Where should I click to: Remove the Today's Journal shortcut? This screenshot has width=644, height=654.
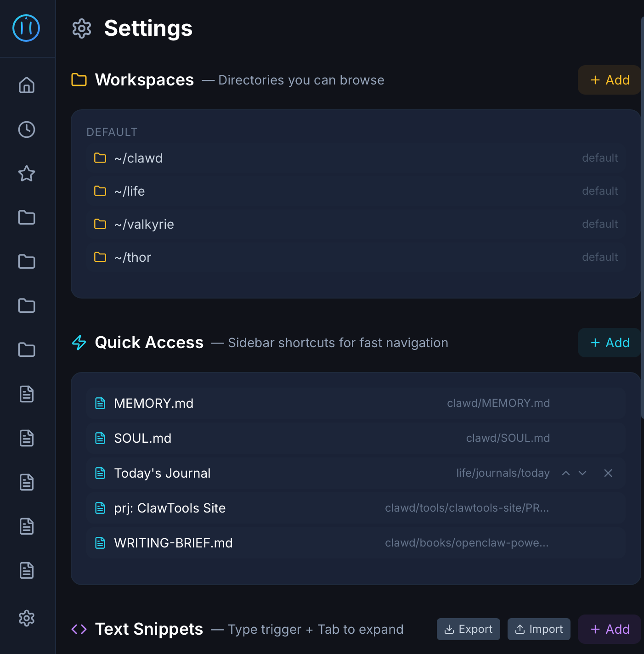(608, 473)
